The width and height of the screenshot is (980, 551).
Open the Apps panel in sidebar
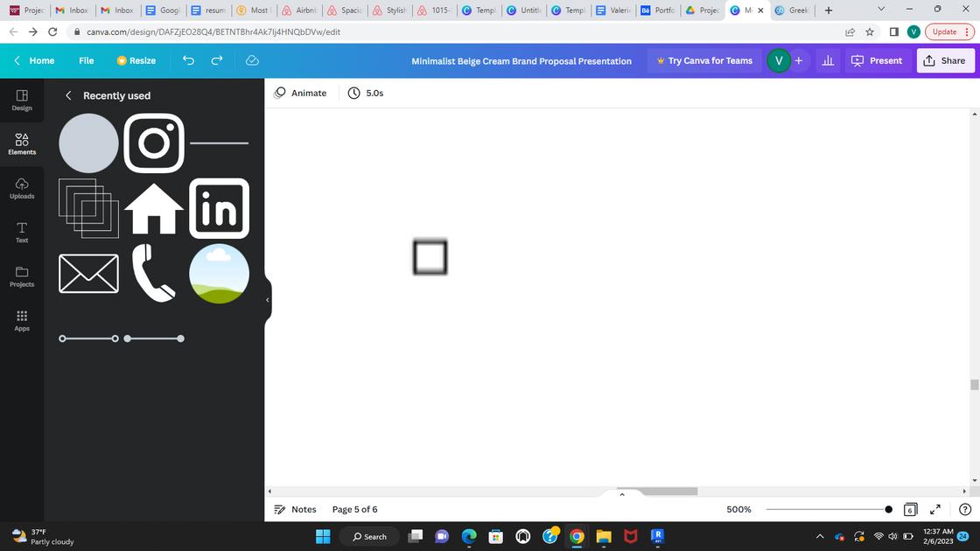(x=22, y=320)
